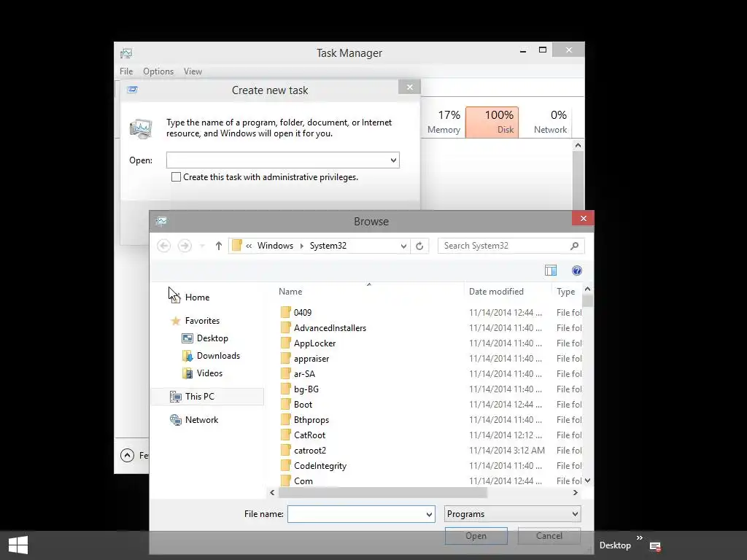Select the catroot2 folder
Viewport: 747px width, 560px height.
click(x=309, y=451)
